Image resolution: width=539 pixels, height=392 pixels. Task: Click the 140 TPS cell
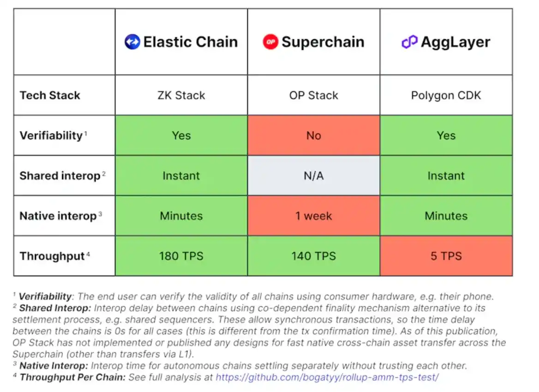314,256
